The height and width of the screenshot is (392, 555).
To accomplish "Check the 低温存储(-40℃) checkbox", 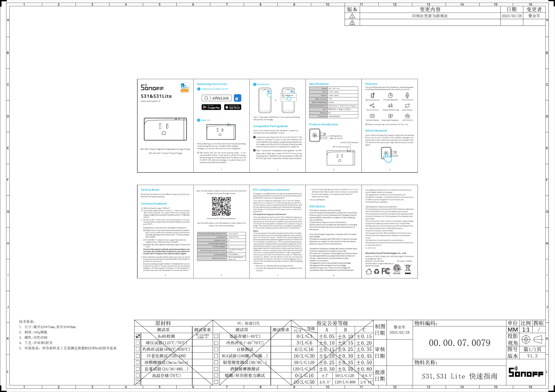I will point(216,336).
